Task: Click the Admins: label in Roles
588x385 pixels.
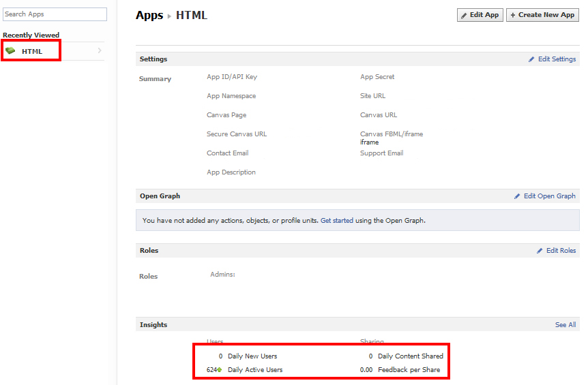Action: 222,275
